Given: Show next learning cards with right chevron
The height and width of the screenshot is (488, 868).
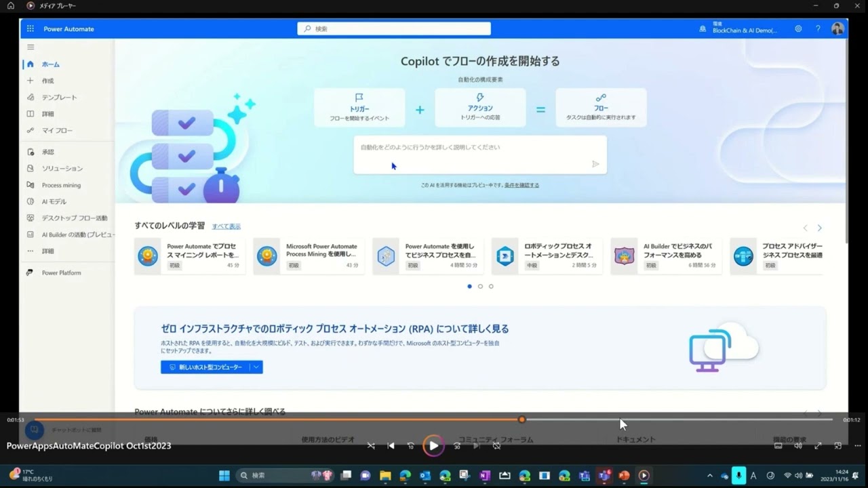Looking at the screenshot, I should tap(819, 228).
